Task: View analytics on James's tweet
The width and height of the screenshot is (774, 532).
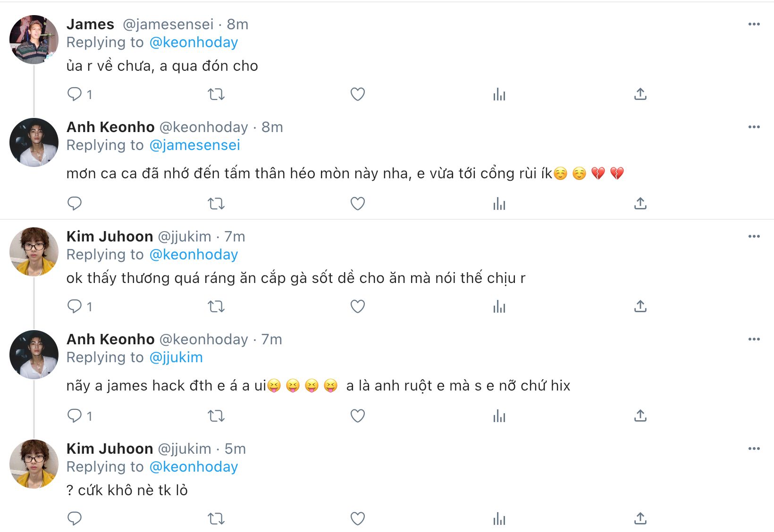Action: tap(499, 94)
